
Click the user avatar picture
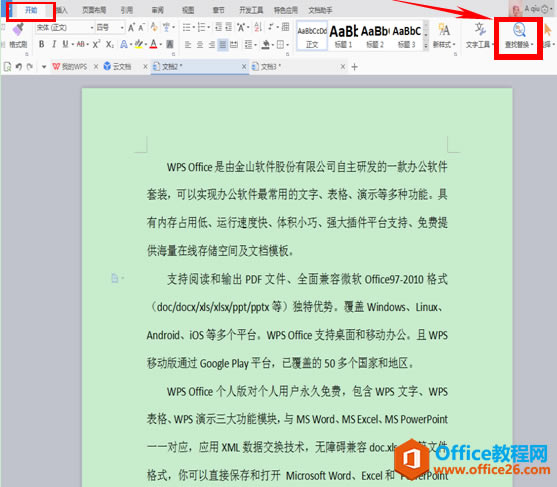pyautogui.click(x=515, y=9)
